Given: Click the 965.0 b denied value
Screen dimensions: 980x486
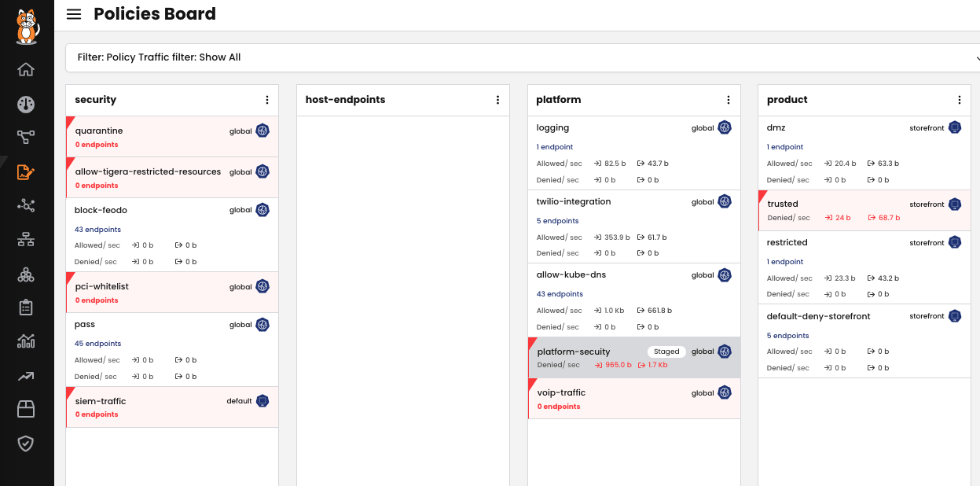Looking at the screenshot, I should tap(618, 365).
